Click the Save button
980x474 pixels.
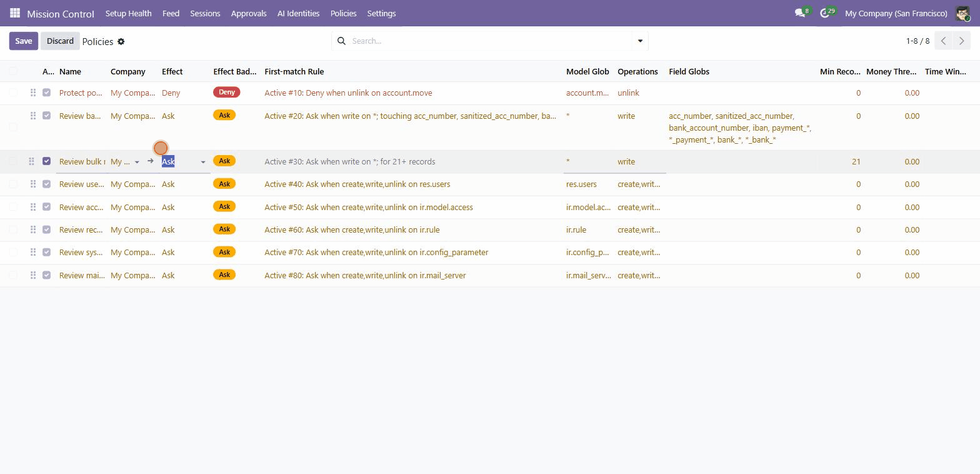24,41
